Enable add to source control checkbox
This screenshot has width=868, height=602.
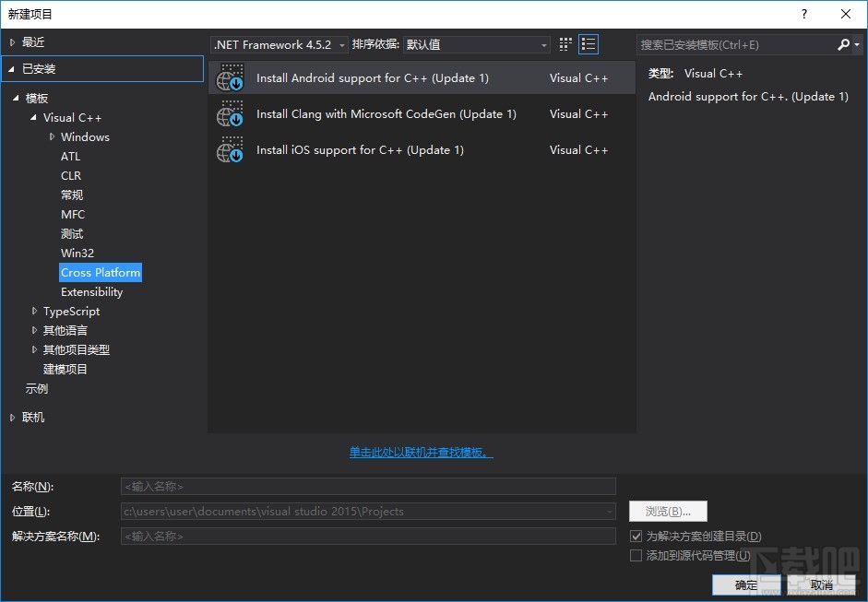pos(636,556)
